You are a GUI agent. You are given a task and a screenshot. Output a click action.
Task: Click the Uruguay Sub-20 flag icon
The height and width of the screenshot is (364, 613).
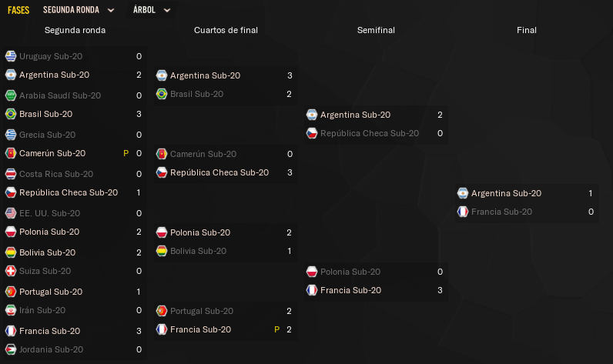[11, 56]
